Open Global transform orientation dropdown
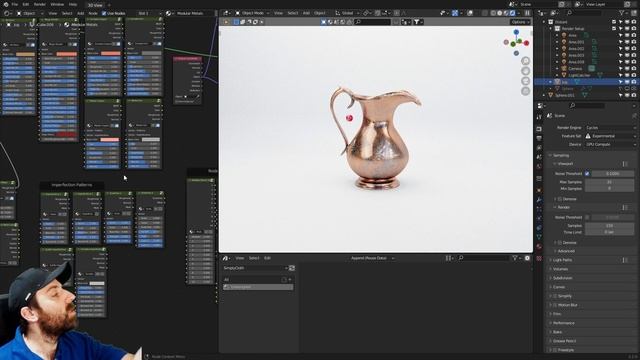640x360 pixels. pyautogui.click(x=347, y=13)
